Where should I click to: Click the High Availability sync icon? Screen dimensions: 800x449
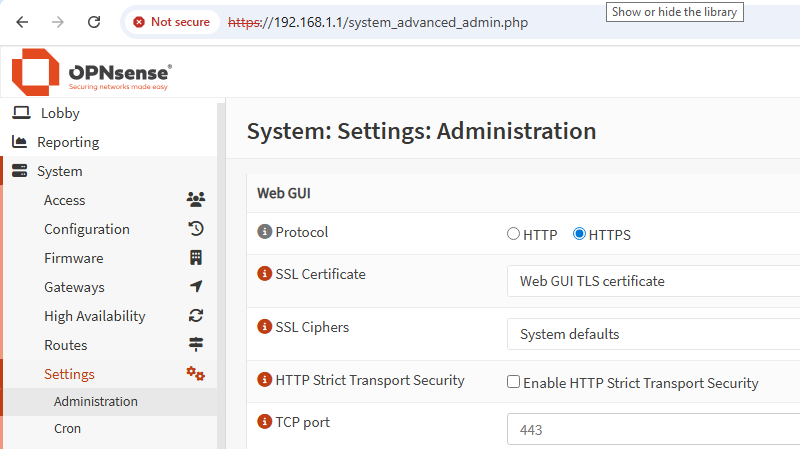(196, 316)
